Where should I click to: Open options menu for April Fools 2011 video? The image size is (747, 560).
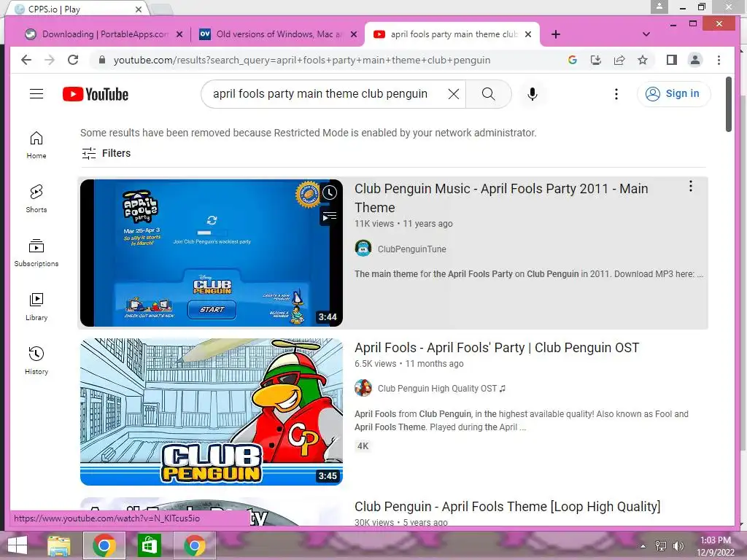click(690, 186)
